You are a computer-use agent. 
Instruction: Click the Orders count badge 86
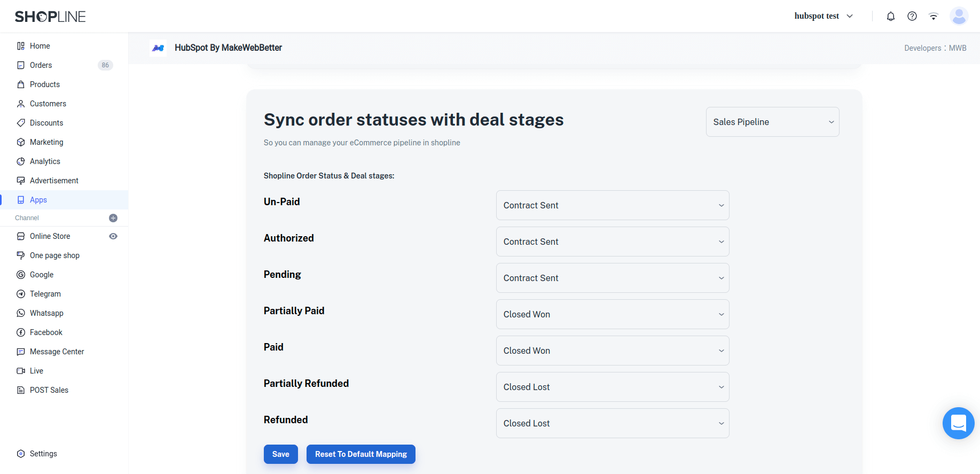105,65
